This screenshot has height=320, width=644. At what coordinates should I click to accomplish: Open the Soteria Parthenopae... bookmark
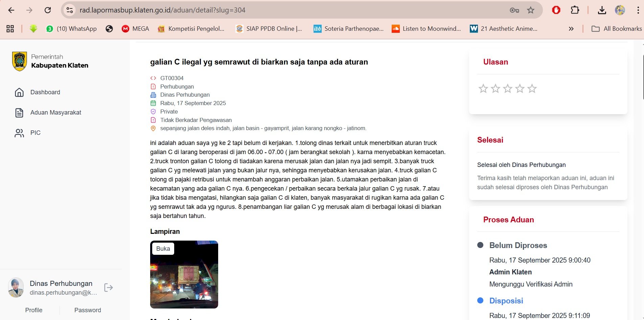pyautogui.click(x=349, y=29)
